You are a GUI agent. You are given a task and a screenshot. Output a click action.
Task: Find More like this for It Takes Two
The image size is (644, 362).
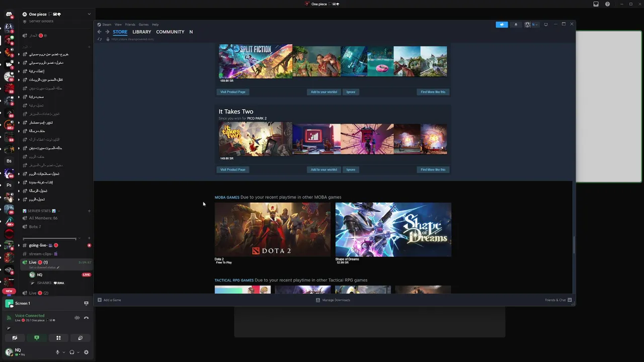click(433, 169)
